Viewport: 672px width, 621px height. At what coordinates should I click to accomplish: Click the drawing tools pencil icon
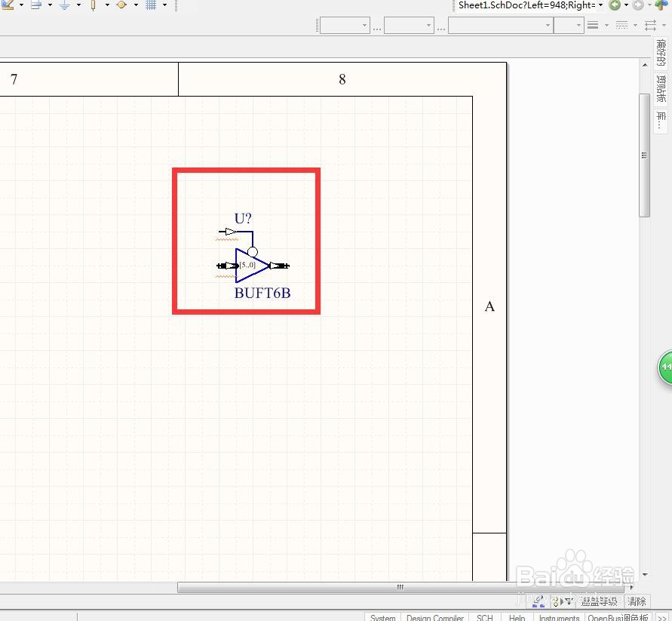click(8, 5)
